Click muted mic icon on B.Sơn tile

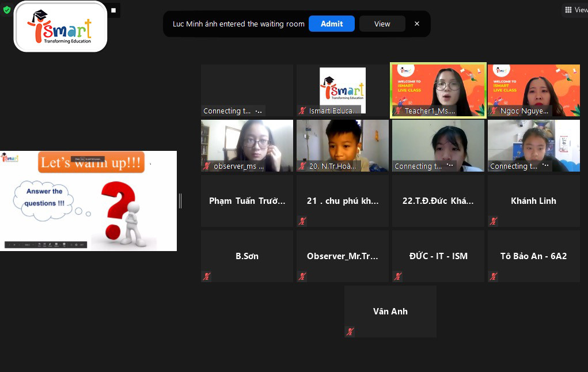(207, 276)
